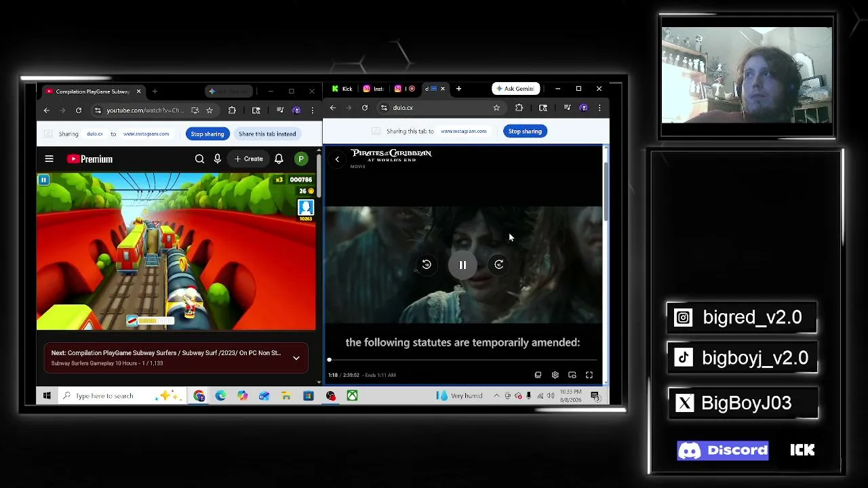Skip the movie forward

[x=498, y=265]
